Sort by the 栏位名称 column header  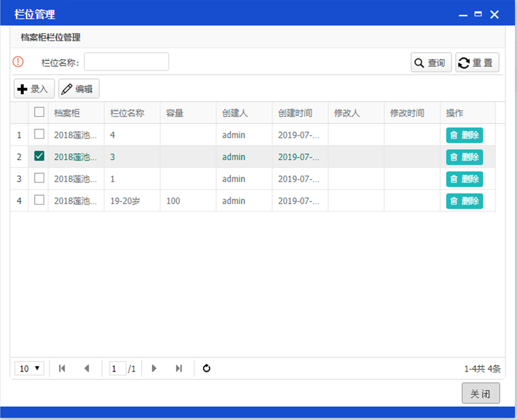click(127, 113)
